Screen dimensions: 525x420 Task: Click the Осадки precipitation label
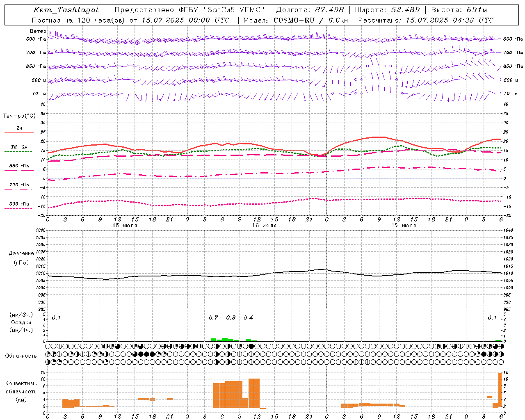21,322
